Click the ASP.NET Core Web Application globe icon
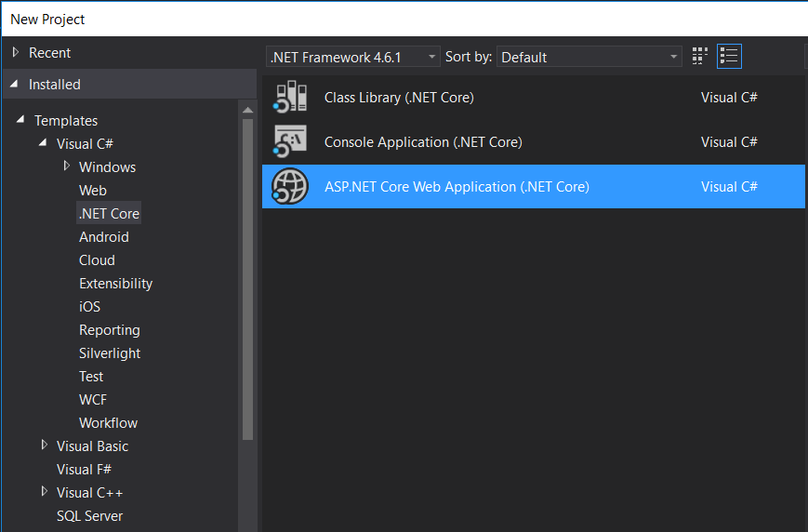Screen dimensions: 808x532 click(290, 186)
